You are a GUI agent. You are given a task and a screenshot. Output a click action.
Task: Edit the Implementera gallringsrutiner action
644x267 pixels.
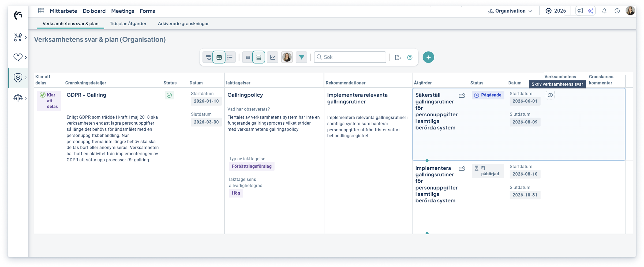pyautogui.click(x=462, y=168)
